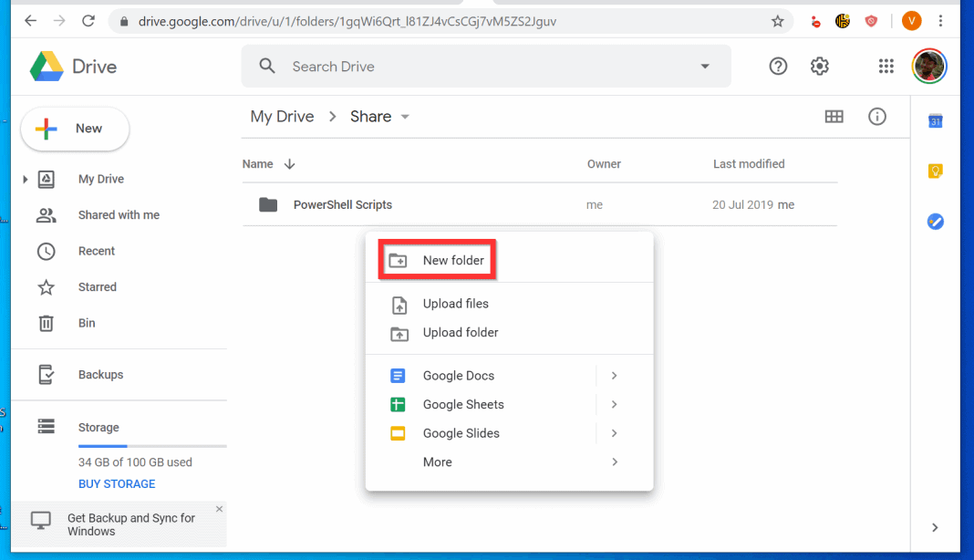974x560 pixels.
Task: Click the red shield extension icon
Action: click(872, 21)
